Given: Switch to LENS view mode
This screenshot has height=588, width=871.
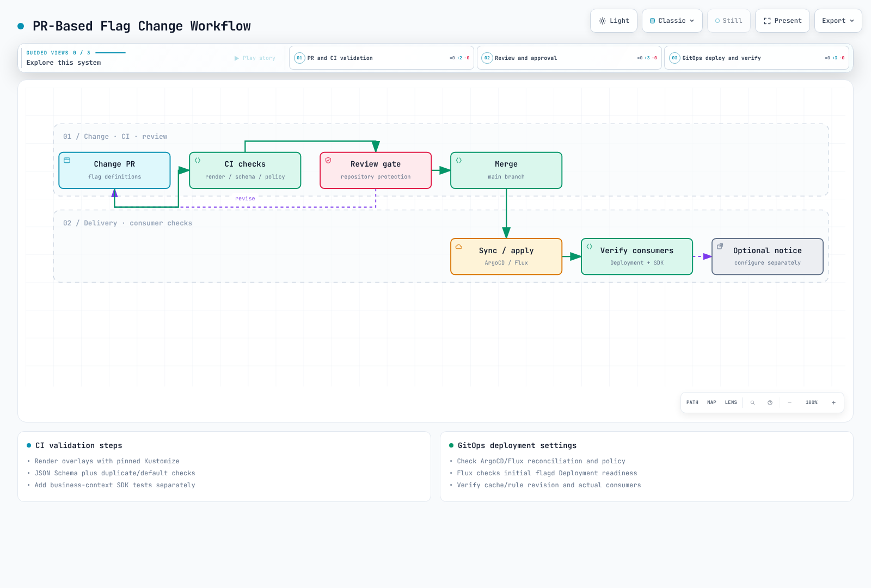Looking at the screenshot, I should pyautogui.click(x=731, y=402).
